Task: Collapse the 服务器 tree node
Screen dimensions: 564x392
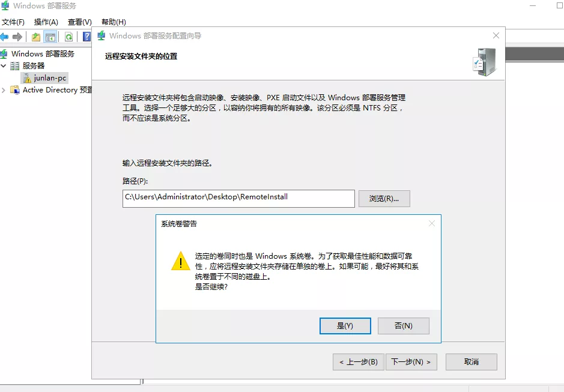Action: (x=4, y=66)
